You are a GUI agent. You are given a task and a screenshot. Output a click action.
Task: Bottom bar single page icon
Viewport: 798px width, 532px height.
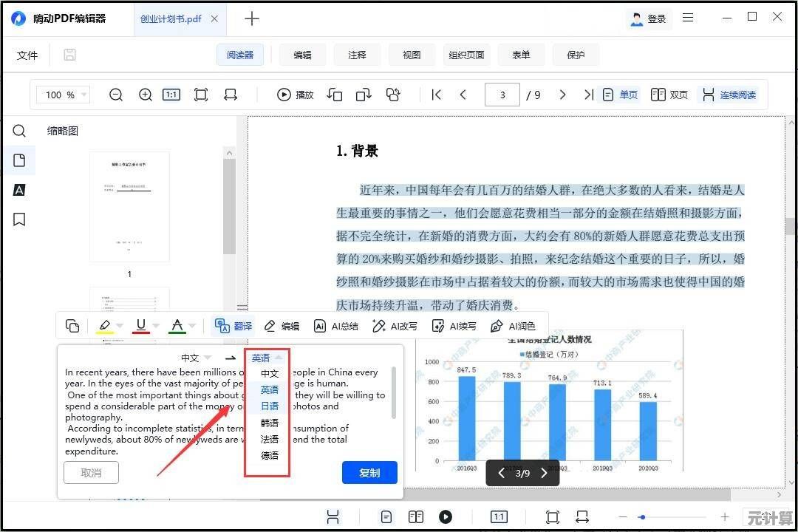tap(386, 516)
